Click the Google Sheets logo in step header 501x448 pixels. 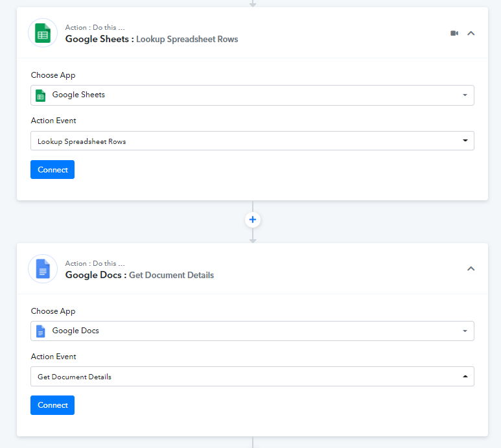[43, 33]
